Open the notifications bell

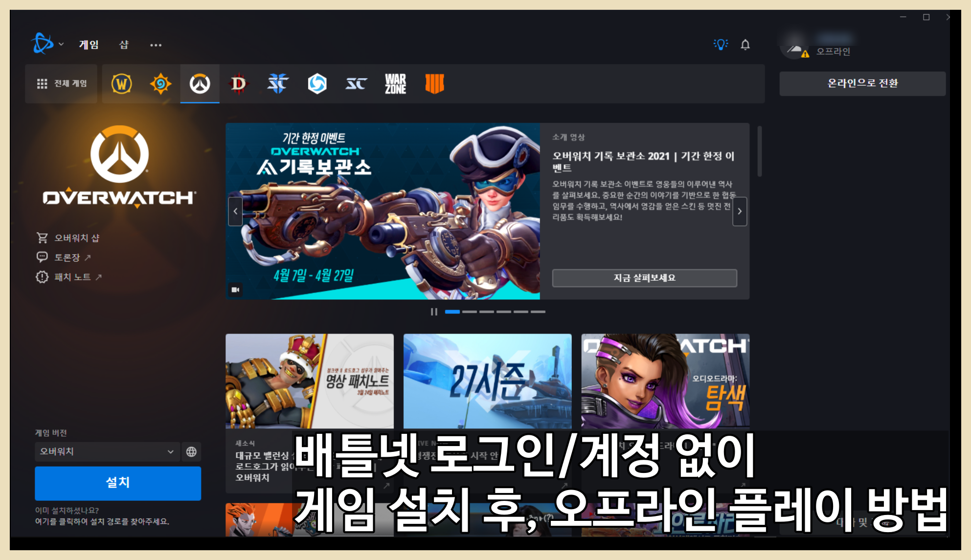click(745, 45)
